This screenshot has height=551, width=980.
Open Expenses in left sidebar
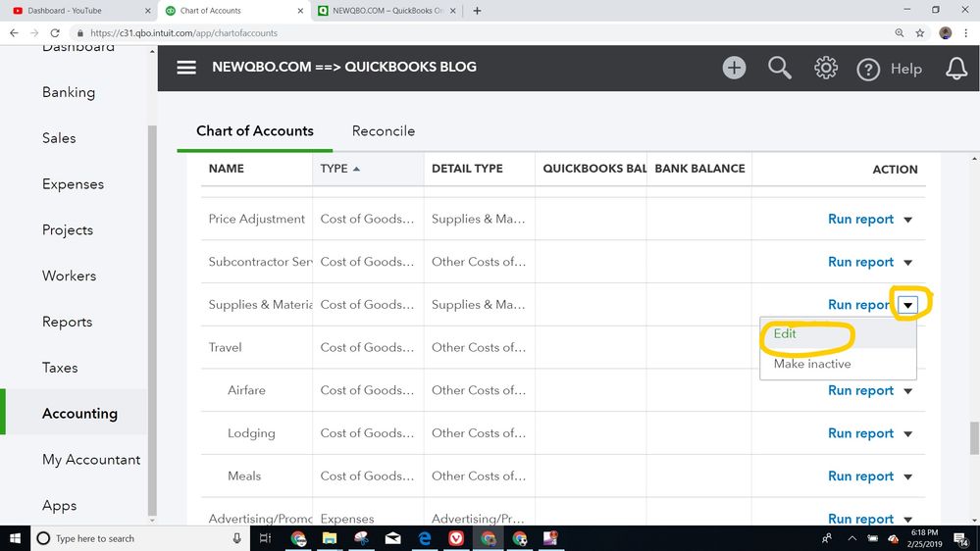pyautogui.click(x=74, y=184)
